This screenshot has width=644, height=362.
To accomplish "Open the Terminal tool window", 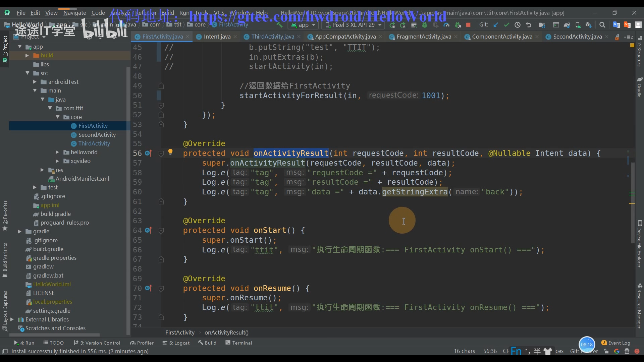I will pos(239,343).
